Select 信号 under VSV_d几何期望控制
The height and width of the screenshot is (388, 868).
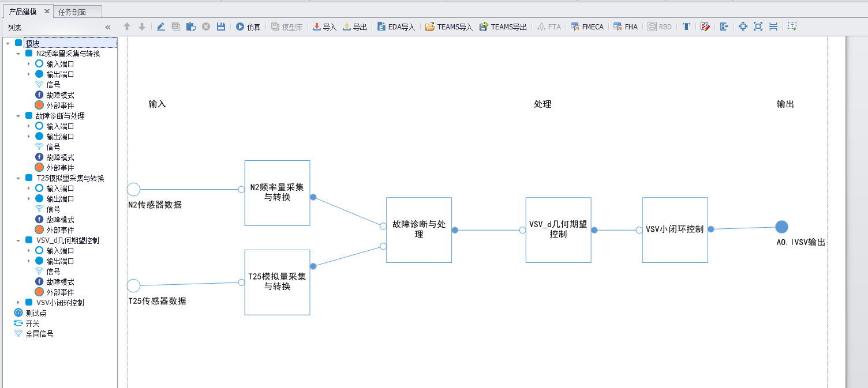point(53,272)
